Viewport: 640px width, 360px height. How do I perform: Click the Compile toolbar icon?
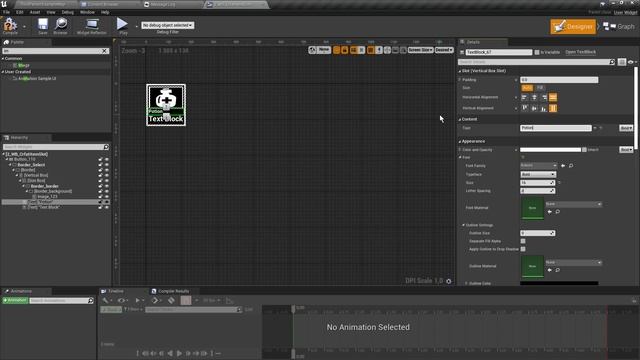[x=10, y=26]
